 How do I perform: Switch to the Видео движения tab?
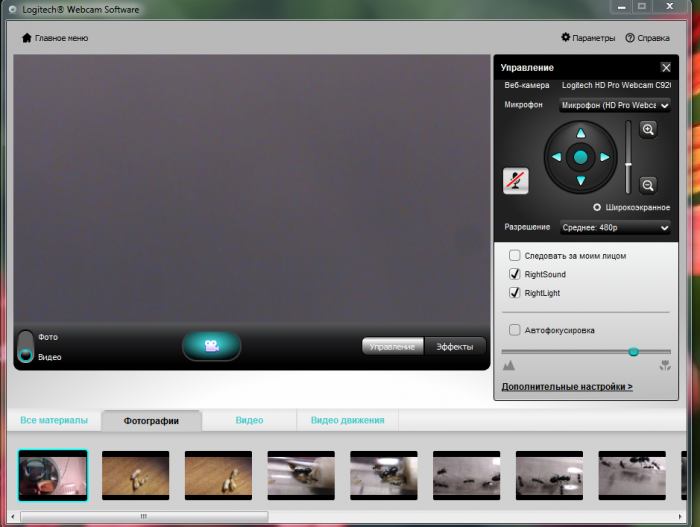(348, 420)
